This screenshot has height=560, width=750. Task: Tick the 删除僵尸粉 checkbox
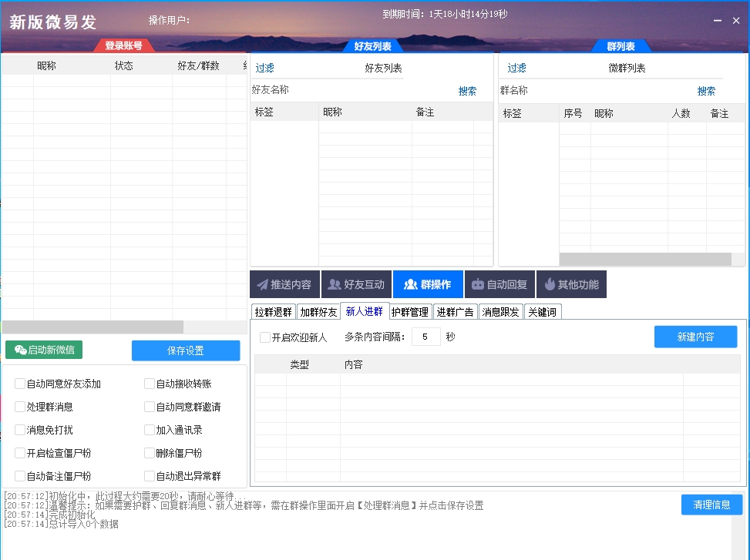click(150, 452)
